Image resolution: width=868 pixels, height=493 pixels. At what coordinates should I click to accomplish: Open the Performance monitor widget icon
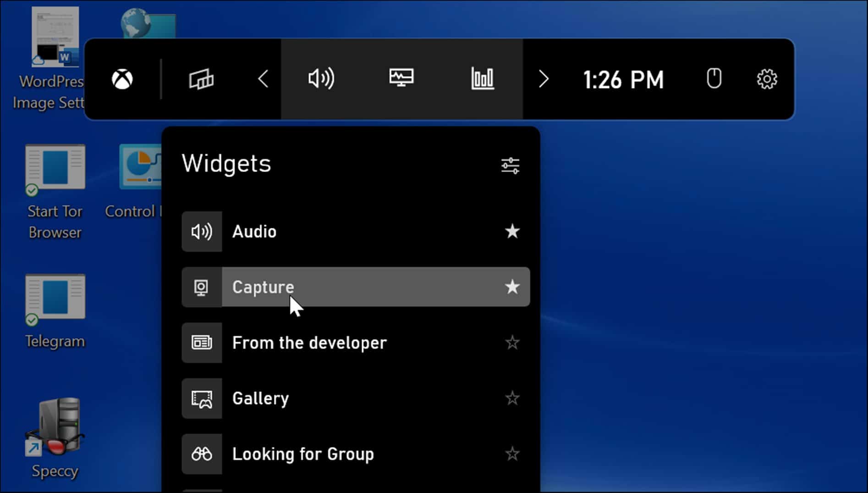pyautogui.click(x=401, y=78)
